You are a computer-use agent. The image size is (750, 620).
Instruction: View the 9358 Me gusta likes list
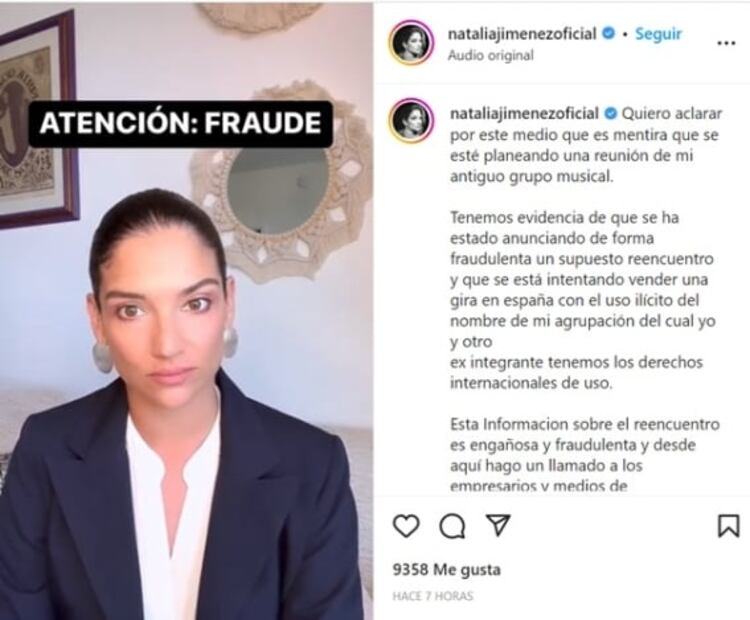coord(446,570)
